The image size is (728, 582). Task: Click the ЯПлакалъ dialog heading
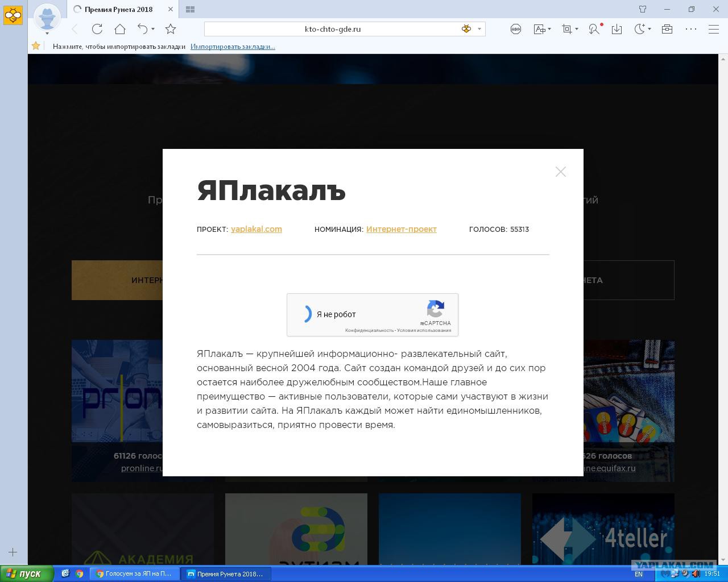(x=271, y=190)
